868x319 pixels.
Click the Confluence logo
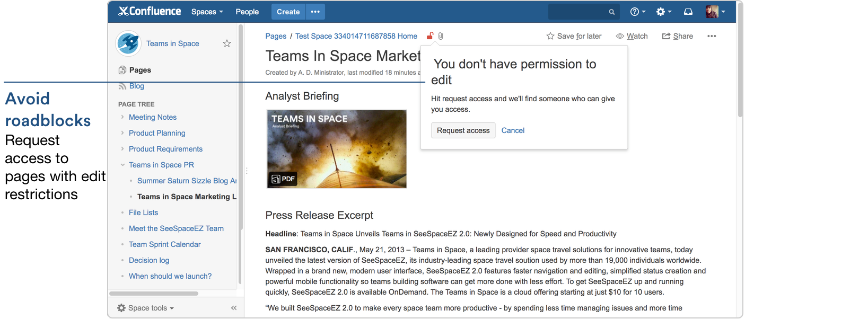click(150, 11)
